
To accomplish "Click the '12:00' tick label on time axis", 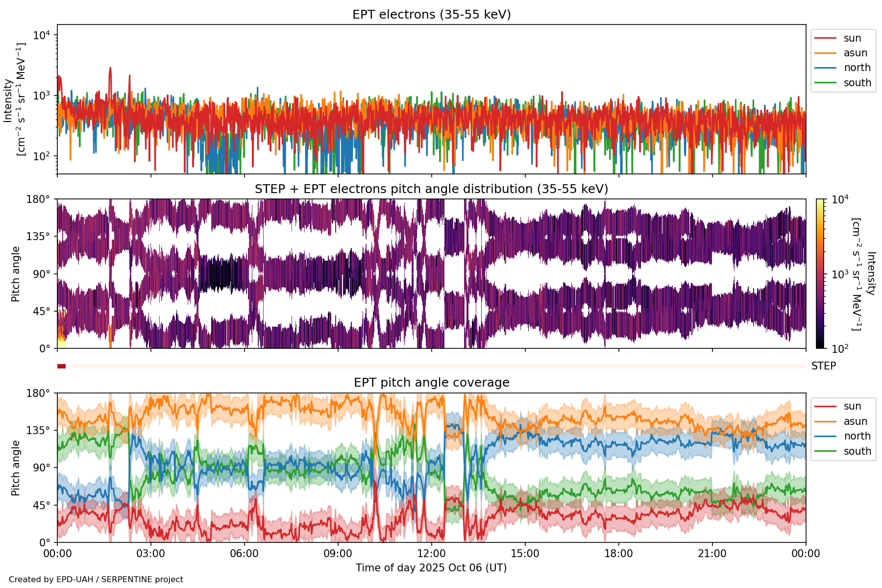I will (x=431, y=554).
